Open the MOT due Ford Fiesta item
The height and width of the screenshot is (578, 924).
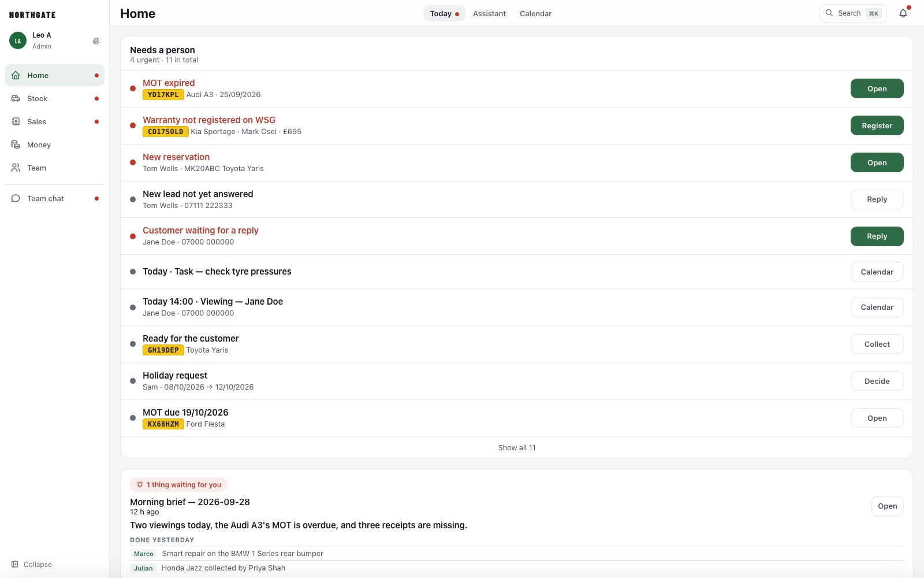coord(877,418)
